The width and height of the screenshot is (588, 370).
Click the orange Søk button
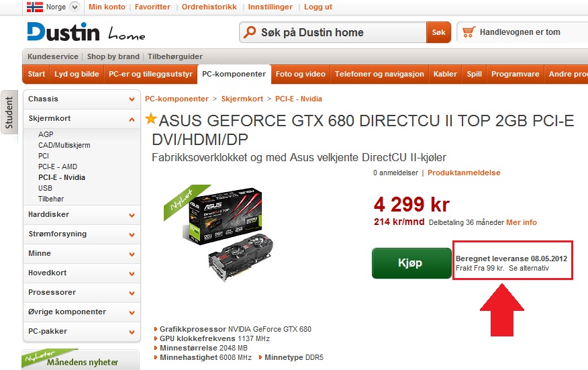[438, 32]
